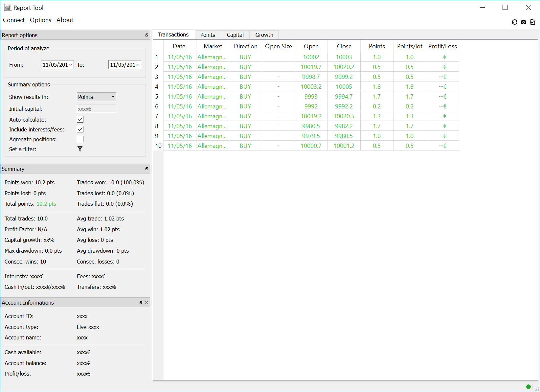Switch to the Transactions tab
This screenshot has height=392, width=540.
[173, 35]
